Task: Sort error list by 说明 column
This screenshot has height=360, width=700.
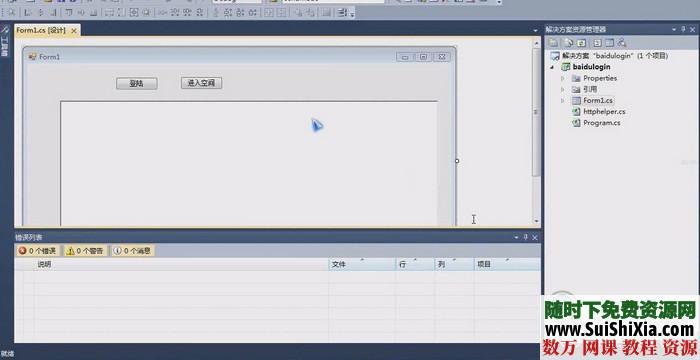Action: pos(181,264)
